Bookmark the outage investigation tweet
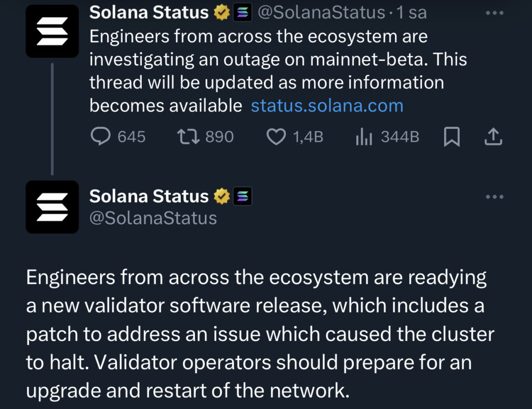The height and width of the screenshot is (409, 532). [452, 137]
